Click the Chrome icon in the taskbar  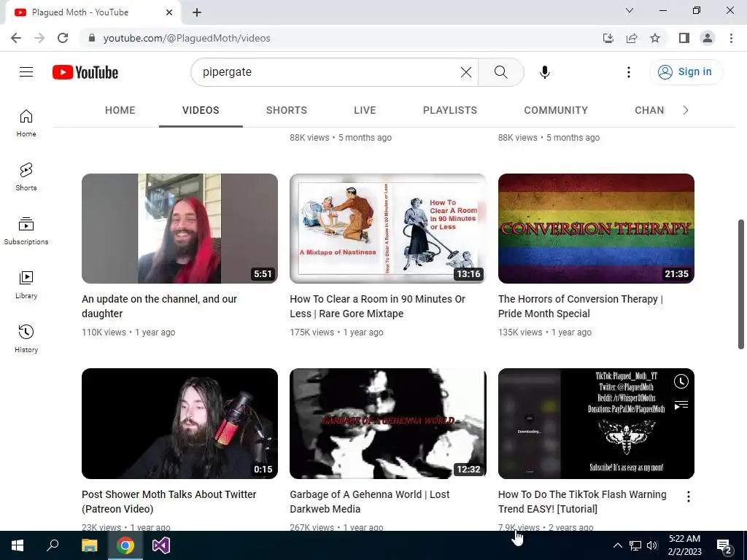click(125, 545)
